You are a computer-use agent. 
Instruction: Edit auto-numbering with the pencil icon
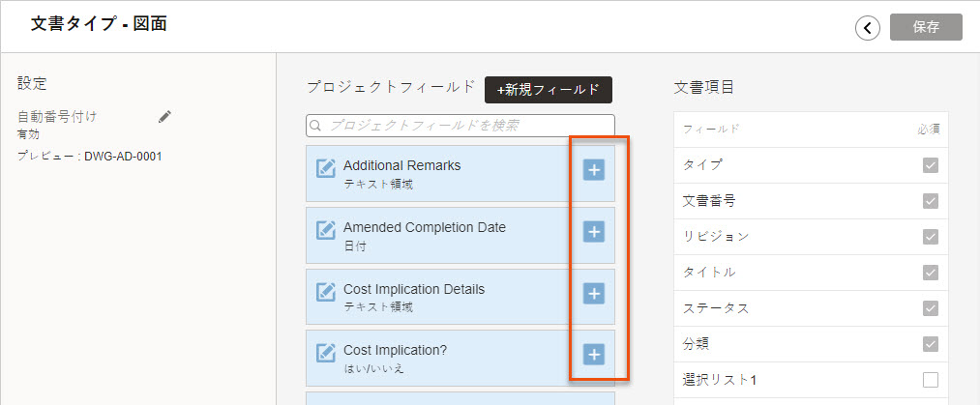(x=164, y=117)
